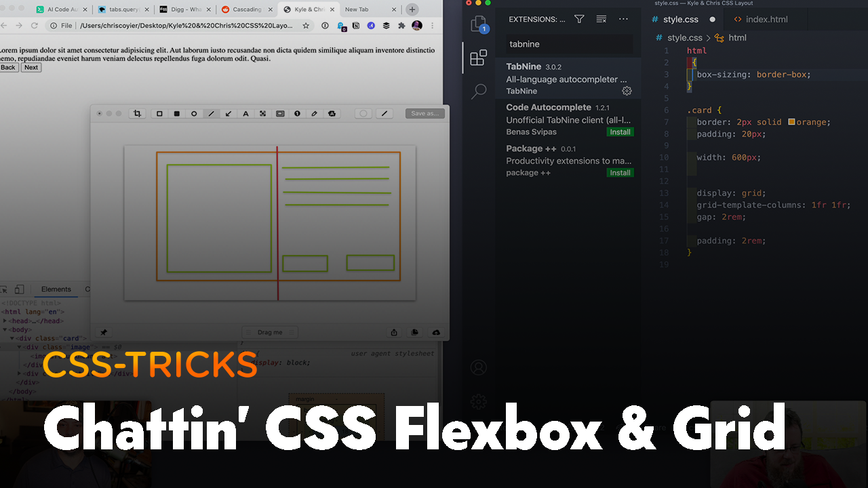This screenshot has width=868, height=488.
Task: Toggle device toolbar in DevTools
Action: pyautogui.click(x=20, y=289)
